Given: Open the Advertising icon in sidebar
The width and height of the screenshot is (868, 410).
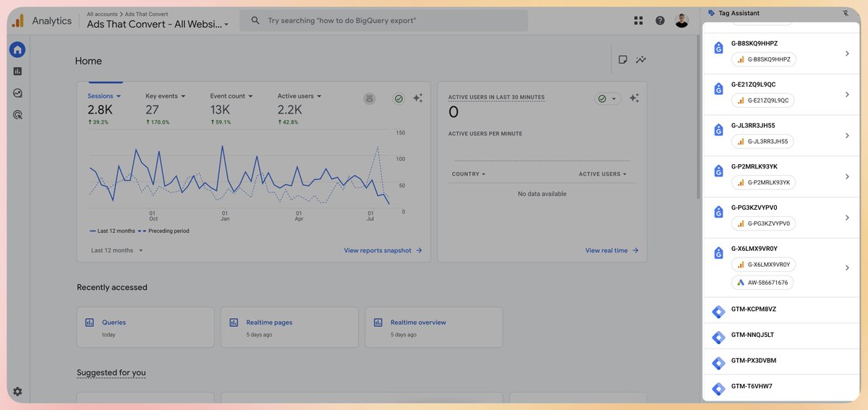Looking at the screenshot, I should pyautogui.click(x=17, y=114).
